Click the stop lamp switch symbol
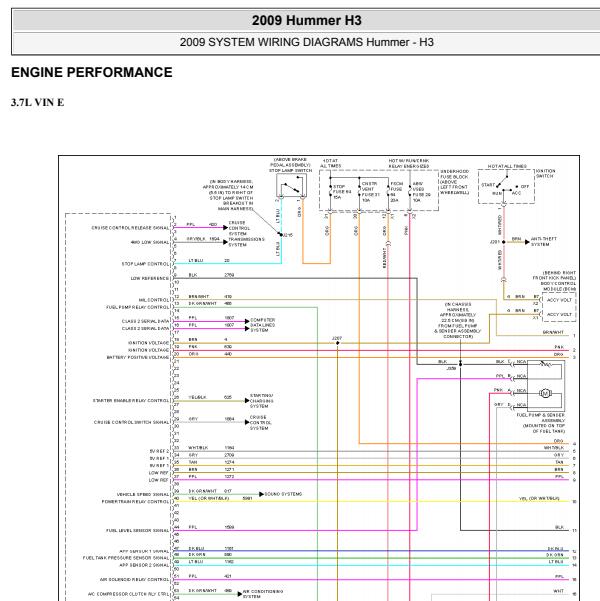The image size is (600, 601). tap(292, 186)
